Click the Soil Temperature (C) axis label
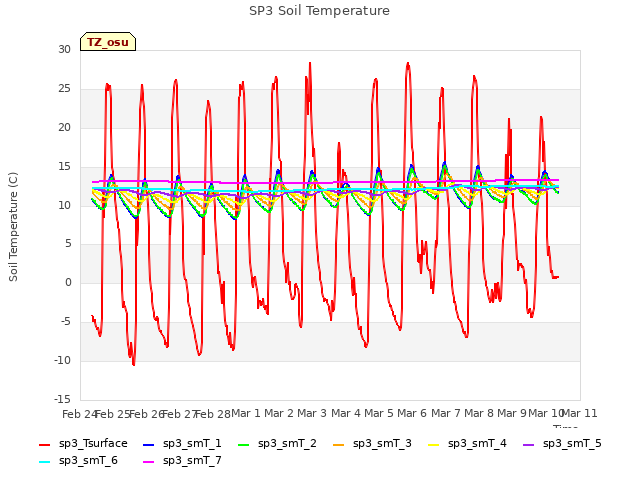The height and width of the screenshot is (480, 640). click(x=13, y=227)
